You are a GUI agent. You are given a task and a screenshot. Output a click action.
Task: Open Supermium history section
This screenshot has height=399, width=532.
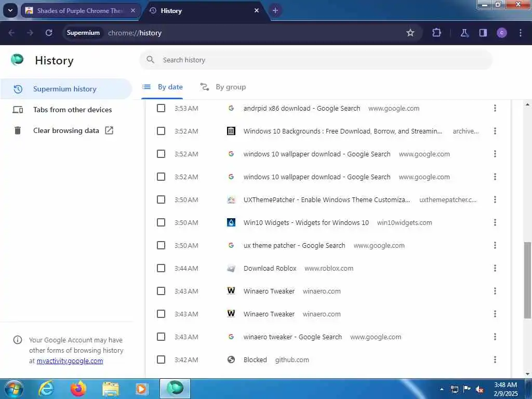click(x=66, y=89)
